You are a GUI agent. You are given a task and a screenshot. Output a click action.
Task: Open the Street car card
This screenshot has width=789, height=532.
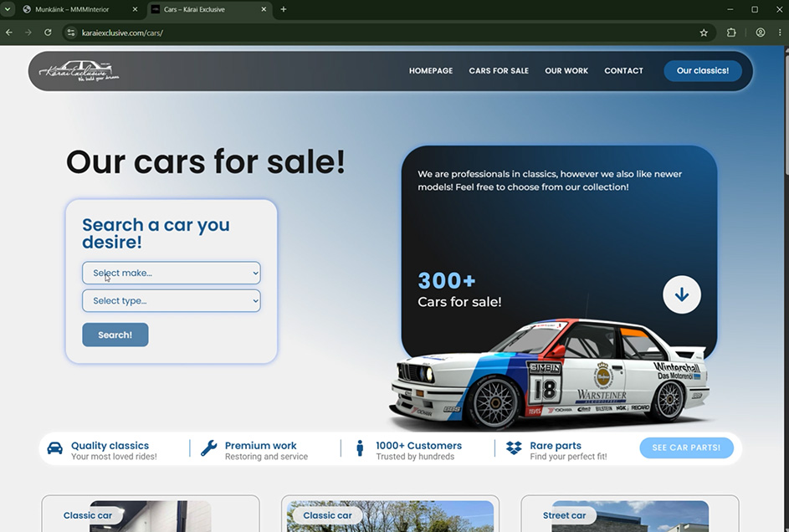629,514
